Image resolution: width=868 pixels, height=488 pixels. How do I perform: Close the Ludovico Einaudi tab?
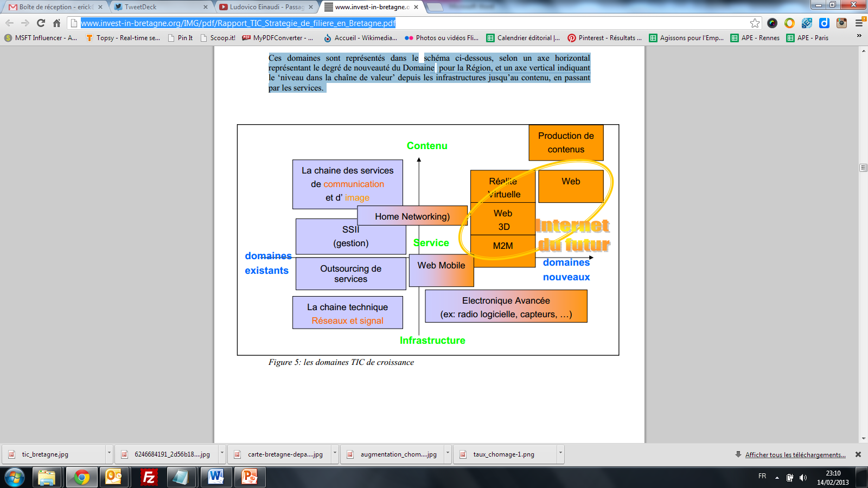tap(311, 7)
